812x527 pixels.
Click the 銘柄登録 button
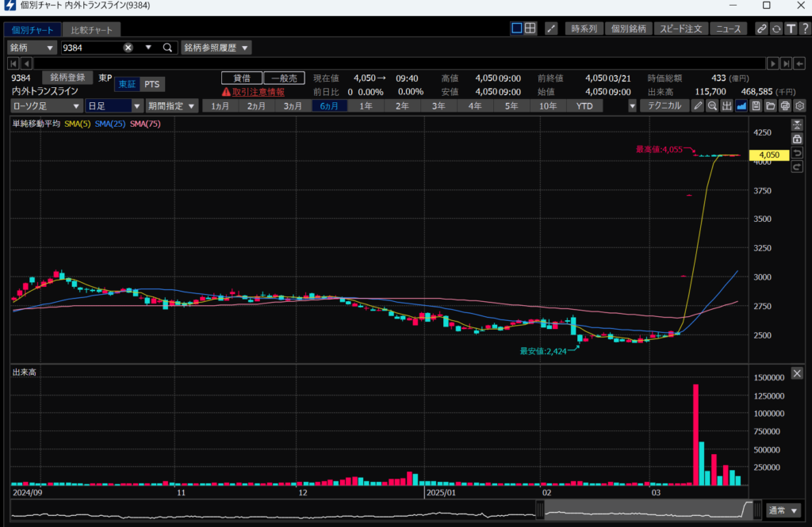[67, 78]
